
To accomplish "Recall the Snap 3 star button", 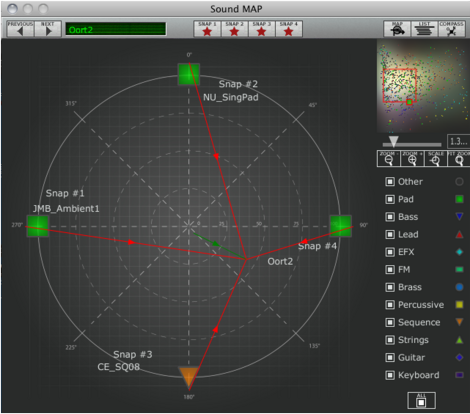I will click(261, 29).
